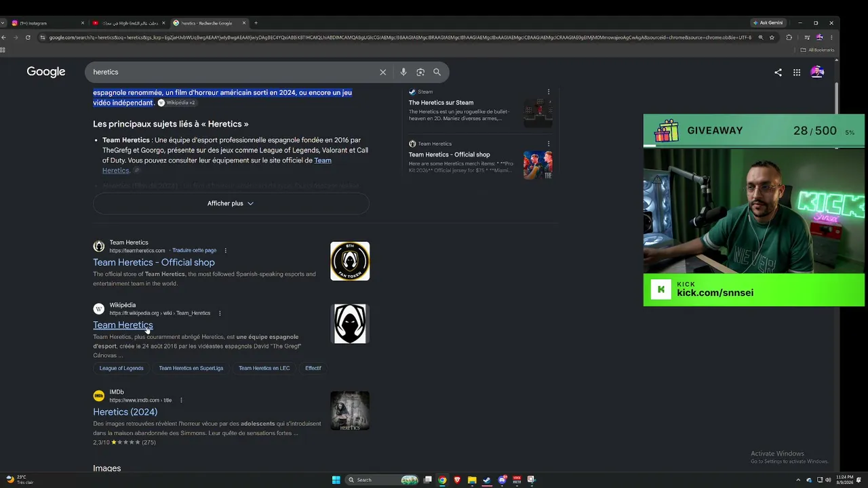Click the Images section heading
The width and height of the screenshot is (868, 488).
coord(107,468)
